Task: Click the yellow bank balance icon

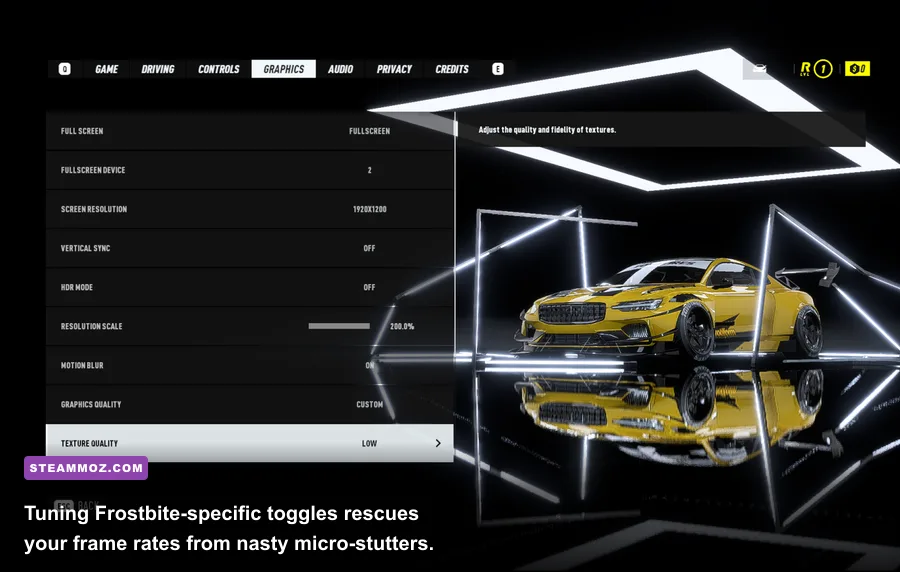Action: click(x=858, y=69)
